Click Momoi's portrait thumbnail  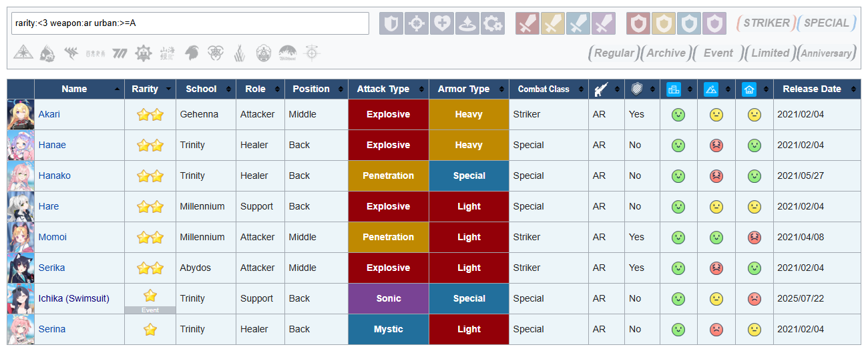(x=21, y=237)
